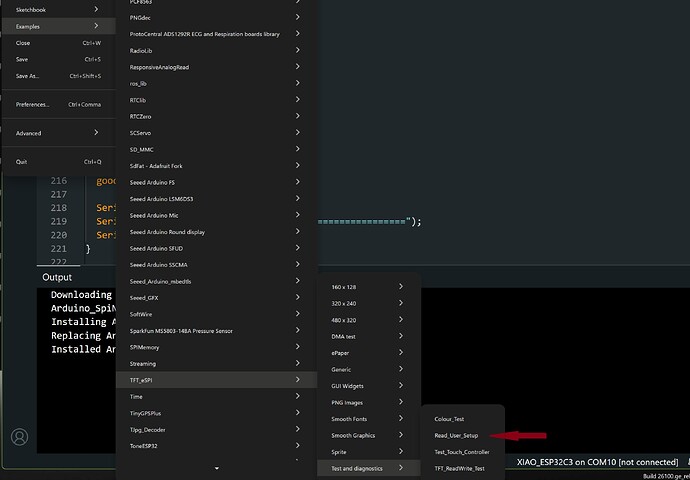Open the RadioLib library examples
This screenshot has height=480, width=690.
(x=217, y=51)
